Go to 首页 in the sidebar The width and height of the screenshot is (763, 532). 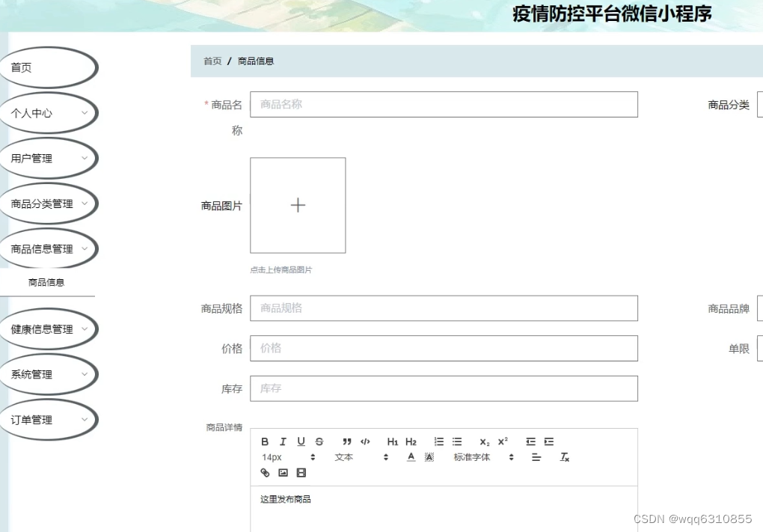[x=48, y=67]
